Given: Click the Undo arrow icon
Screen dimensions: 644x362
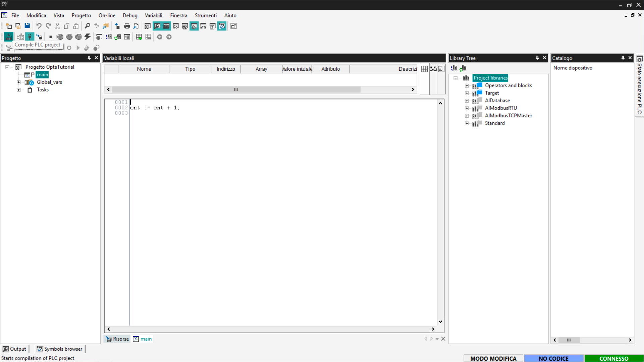Looking at the screenshot, I should tap(39, 26).
